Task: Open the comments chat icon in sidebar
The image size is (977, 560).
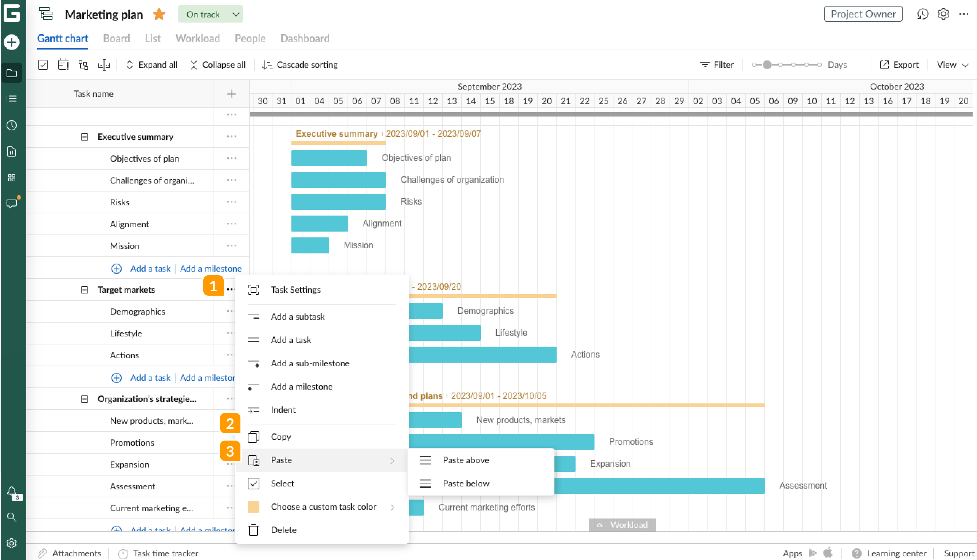Action: point(12,204)
